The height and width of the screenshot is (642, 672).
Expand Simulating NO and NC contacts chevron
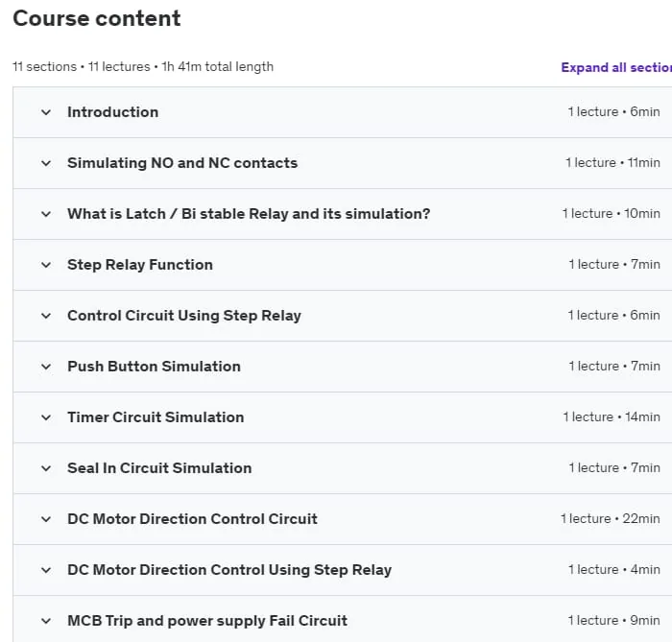point(46,163)
